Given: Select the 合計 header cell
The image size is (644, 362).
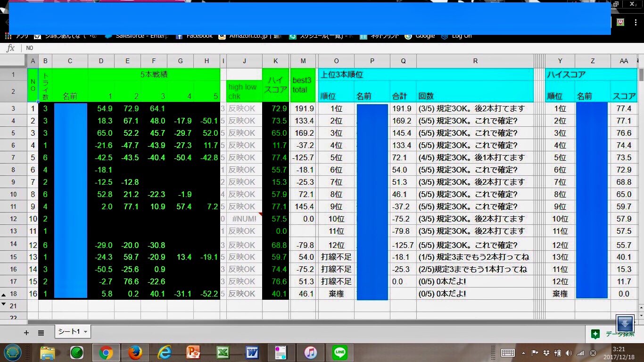Looking at the screenshot, I should 403,91.
